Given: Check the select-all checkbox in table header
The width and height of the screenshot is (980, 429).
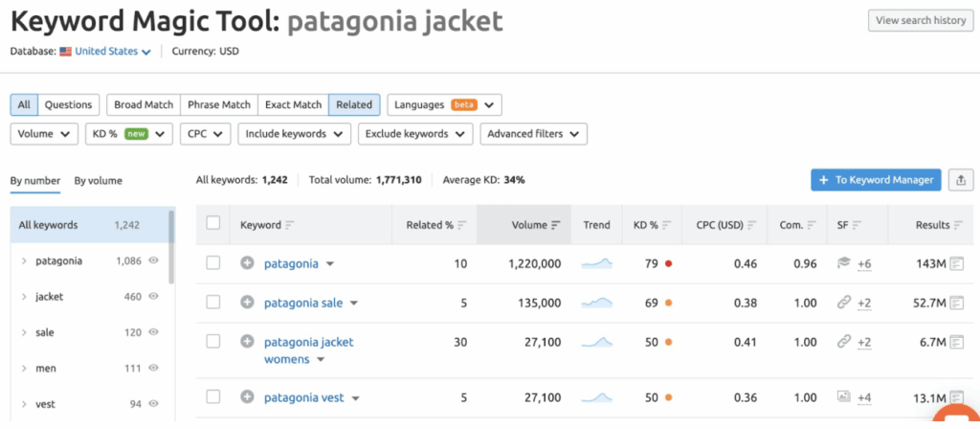Looking at the screenshot, I should click(213, 224).
